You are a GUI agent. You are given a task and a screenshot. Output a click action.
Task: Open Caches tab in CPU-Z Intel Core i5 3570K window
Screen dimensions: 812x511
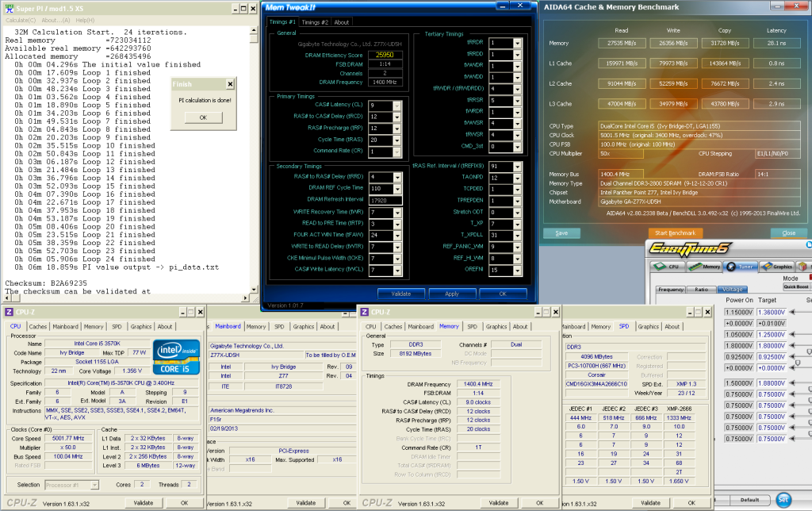[38, 326]
